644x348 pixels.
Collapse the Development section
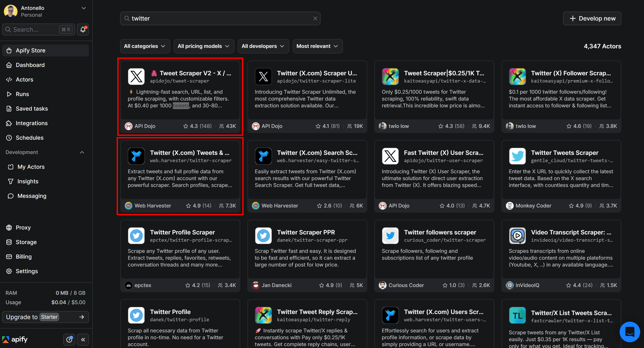82,152
